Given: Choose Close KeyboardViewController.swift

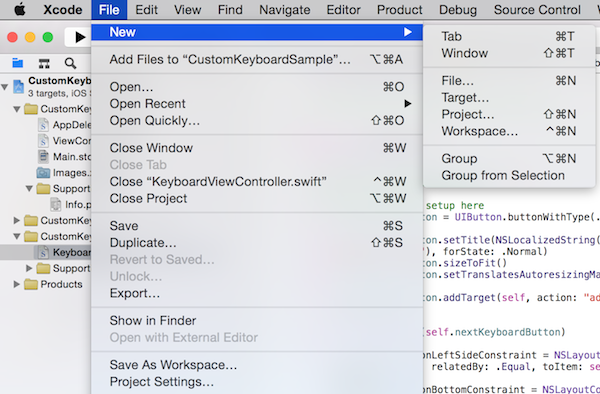Looking at the screenshot, I should click(x=257, y=181).
